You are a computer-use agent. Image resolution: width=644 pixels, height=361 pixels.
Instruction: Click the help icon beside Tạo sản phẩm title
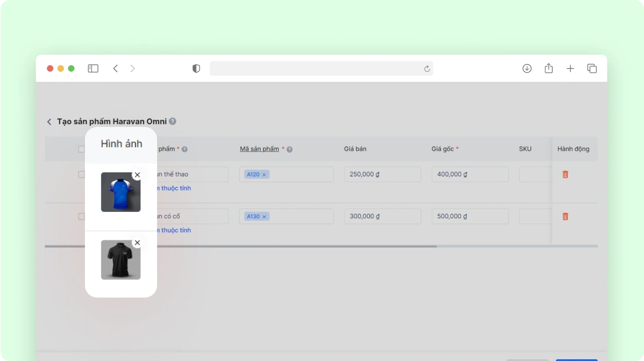tap(173, 122)
